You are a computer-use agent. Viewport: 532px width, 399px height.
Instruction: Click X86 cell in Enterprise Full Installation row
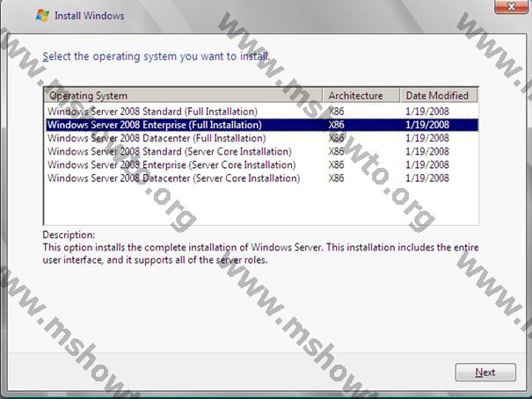point(336,125)
